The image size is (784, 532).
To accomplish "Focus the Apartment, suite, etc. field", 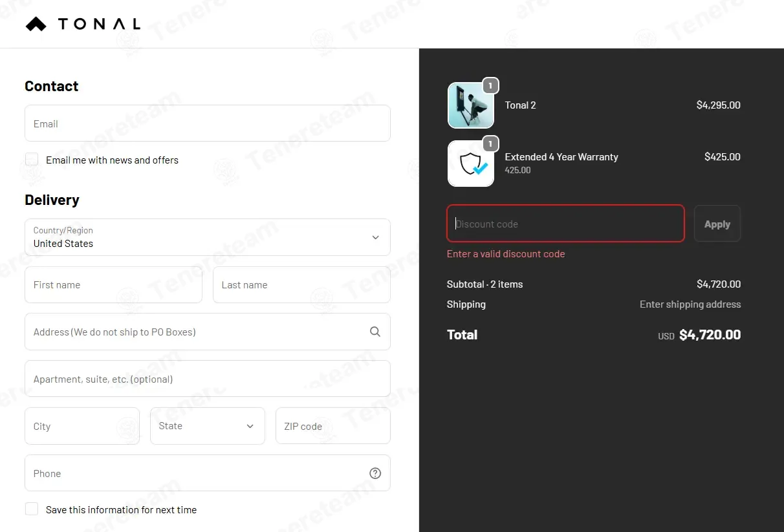I will click(208, 379).
